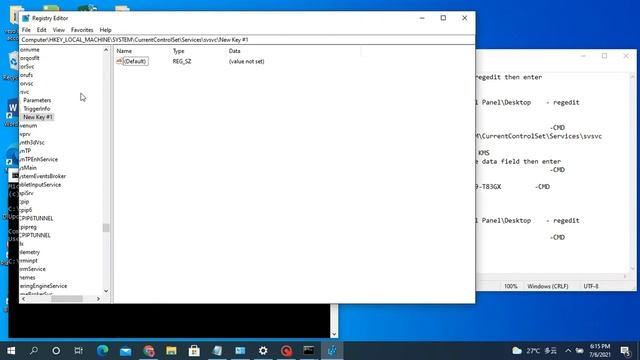Select the Parameters key in tree
640x360 pixels.
click(x=37, y=100)
